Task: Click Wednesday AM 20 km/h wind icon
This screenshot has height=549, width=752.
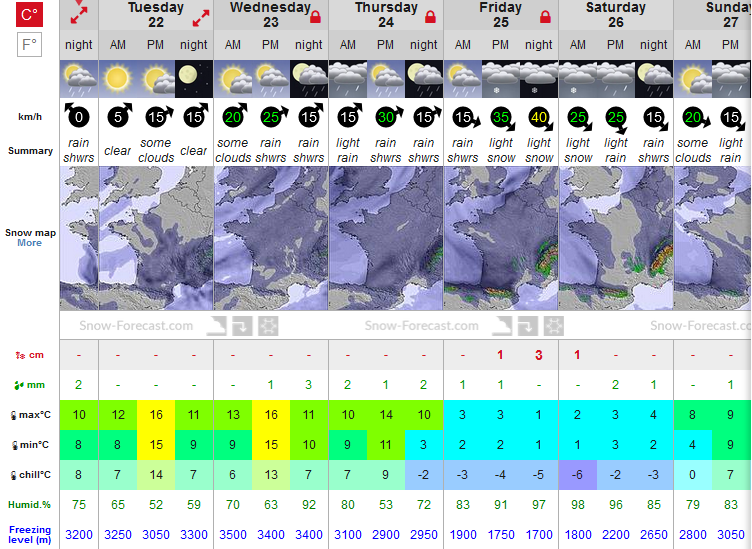Action: coord(234,116)
